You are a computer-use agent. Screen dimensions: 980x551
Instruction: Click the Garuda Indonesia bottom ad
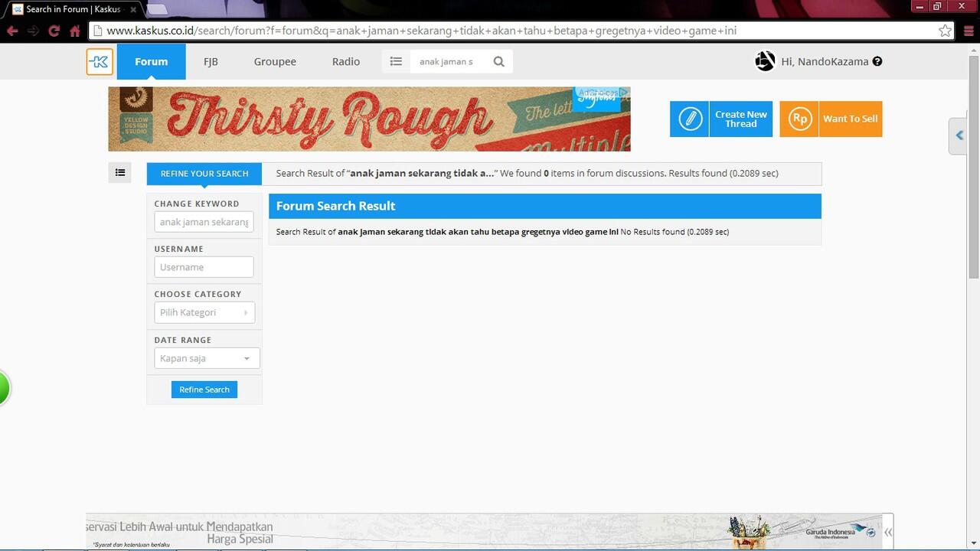490,532
